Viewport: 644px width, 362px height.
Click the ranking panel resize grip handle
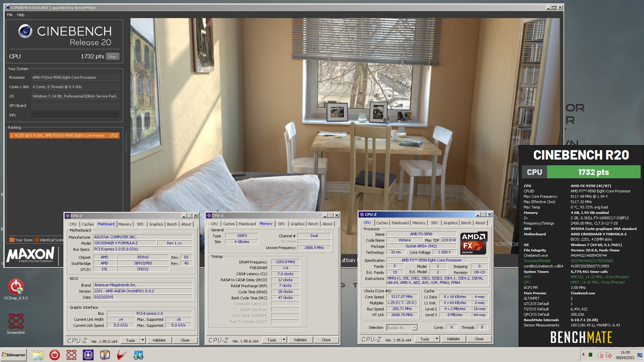tap(126, 142)
